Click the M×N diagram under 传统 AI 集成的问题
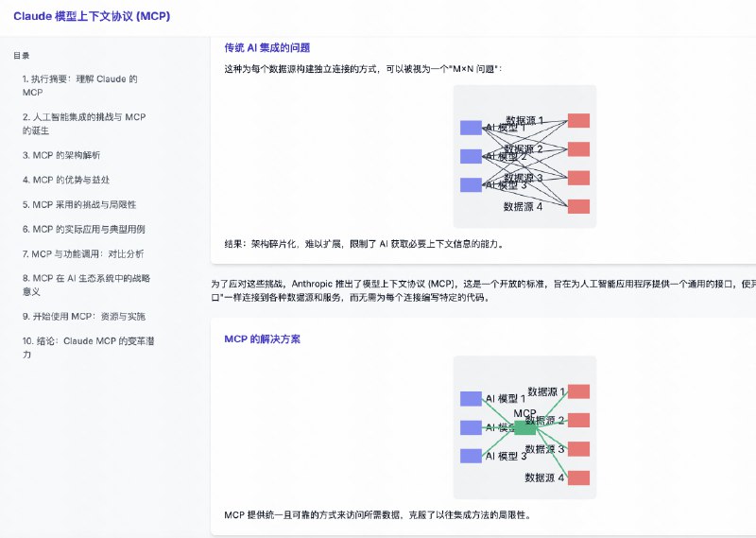Viewport: 756px width, 538px height. coord(524,156)
